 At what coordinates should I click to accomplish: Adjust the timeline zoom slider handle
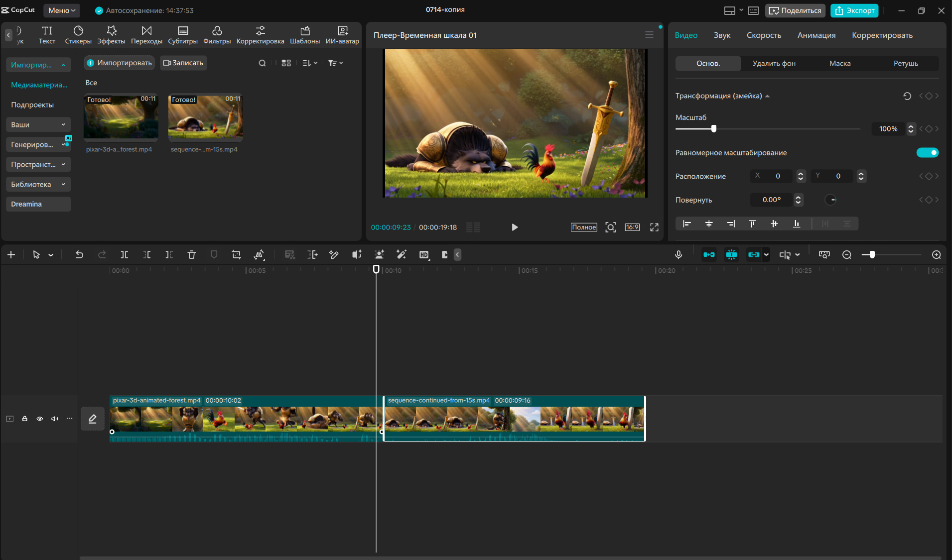pos(872,255)
